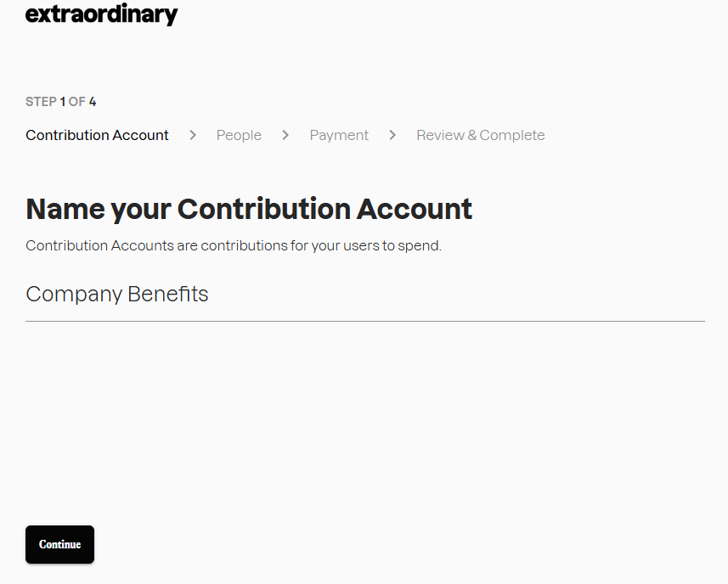Click the word STEP in the progress label
Image resolution: width=728 pixels, height=584 pixels.
point(41,102)
